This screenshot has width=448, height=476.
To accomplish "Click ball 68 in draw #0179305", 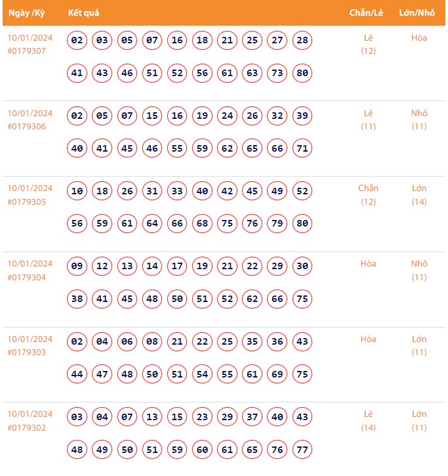I will (202, 223).
